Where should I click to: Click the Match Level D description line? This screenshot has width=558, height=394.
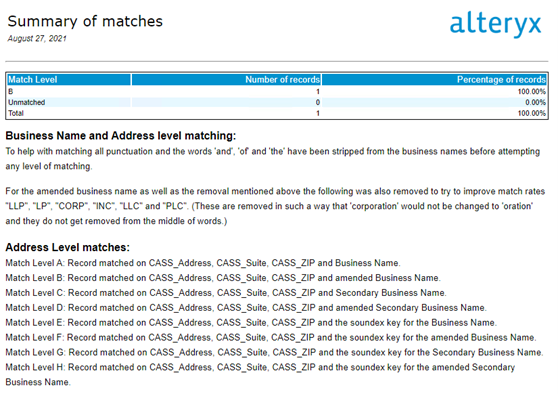tap(246, 308)
